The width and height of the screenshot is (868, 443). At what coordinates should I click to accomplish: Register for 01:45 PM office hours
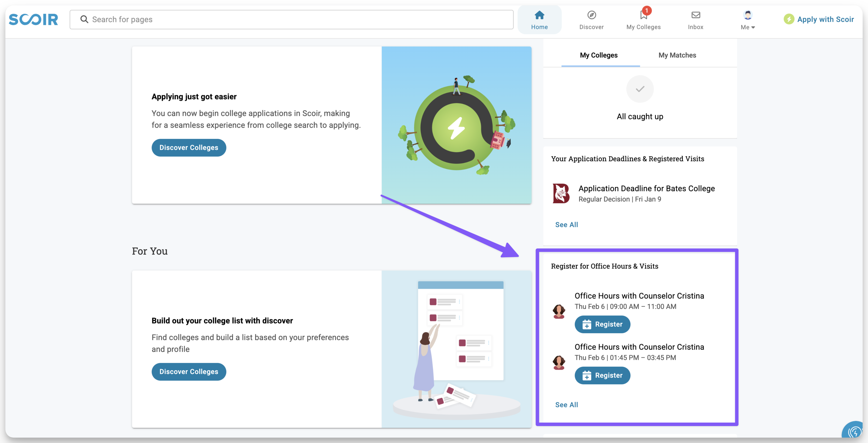point(602,376)
